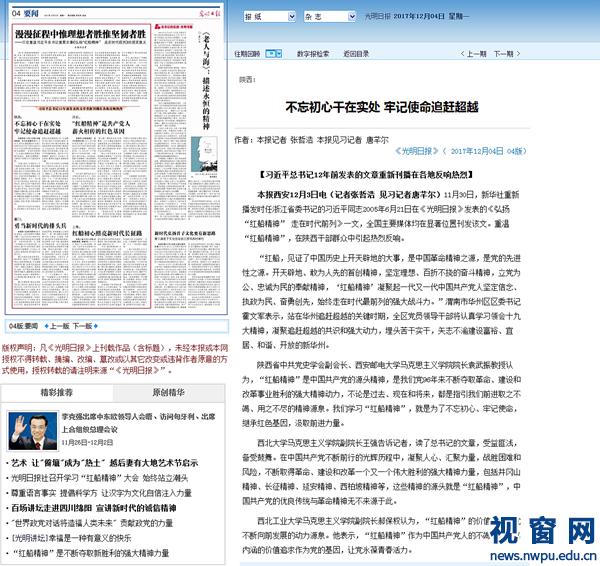Open 李克强出席中东欧领导人会晤 featured headline
Image resolution: width=600 pixels, height=566 pixels.
[139, 423]
